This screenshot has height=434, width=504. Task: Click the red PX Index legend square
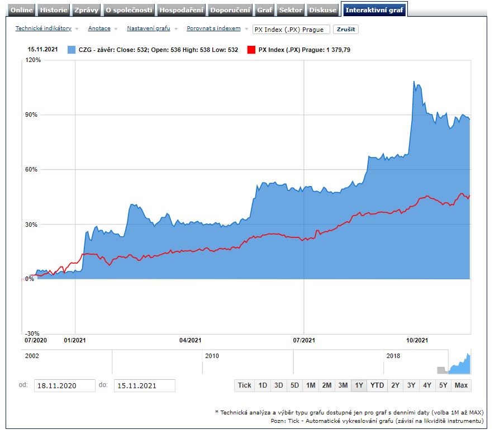coord(251,50)
